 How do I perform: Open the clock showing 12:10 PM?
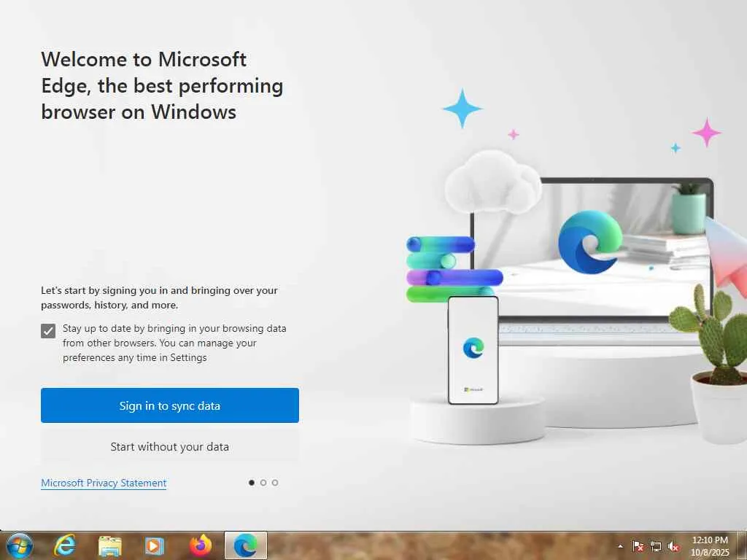click(710, 546)
